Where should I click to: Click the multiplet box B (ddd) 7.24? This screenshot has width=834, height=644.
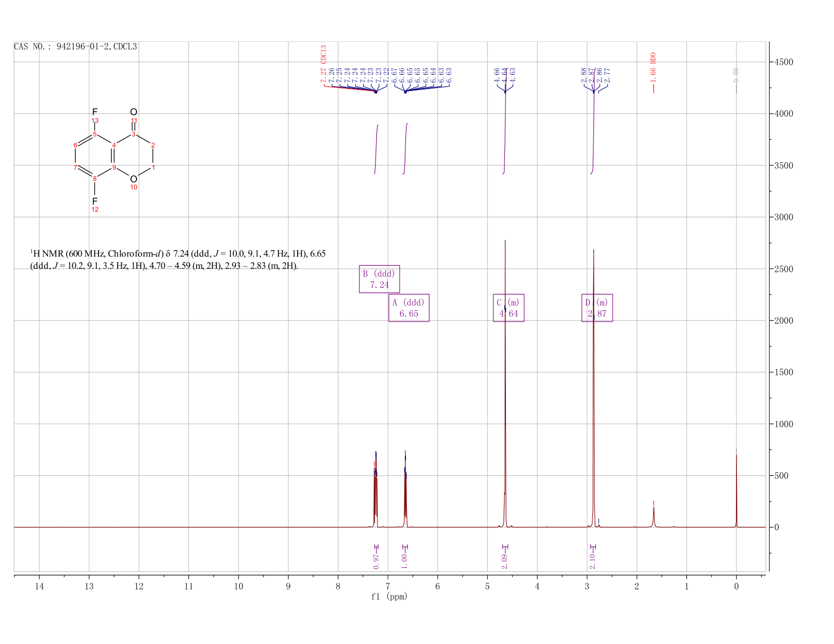[x=380, y=279]
